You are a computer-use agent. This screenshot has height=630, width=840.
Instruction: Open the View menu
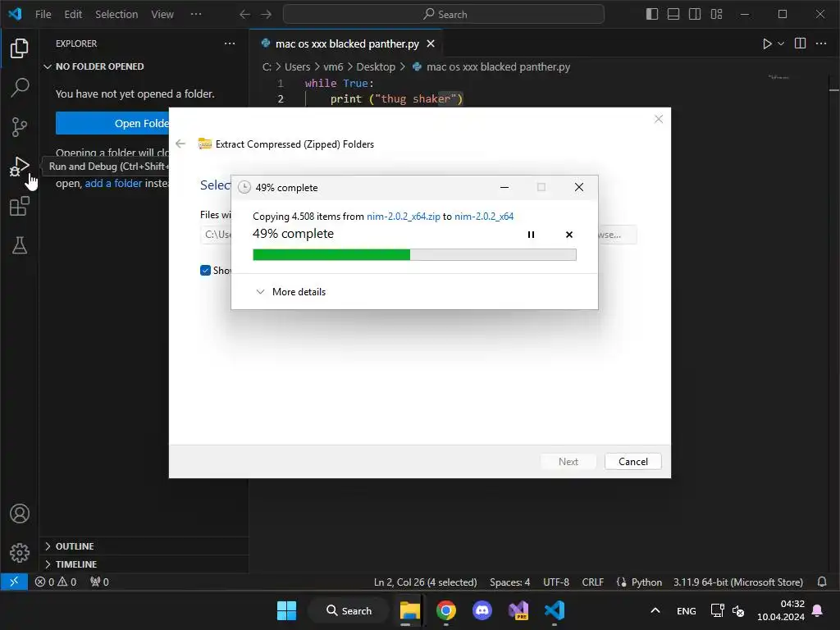point(162,15)
